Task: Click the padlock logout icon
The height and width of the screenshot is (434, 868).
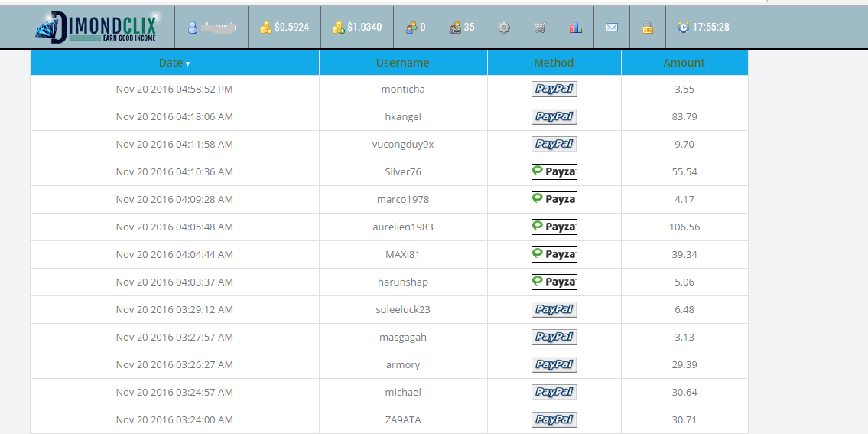Action: click(x=648, y=28)
